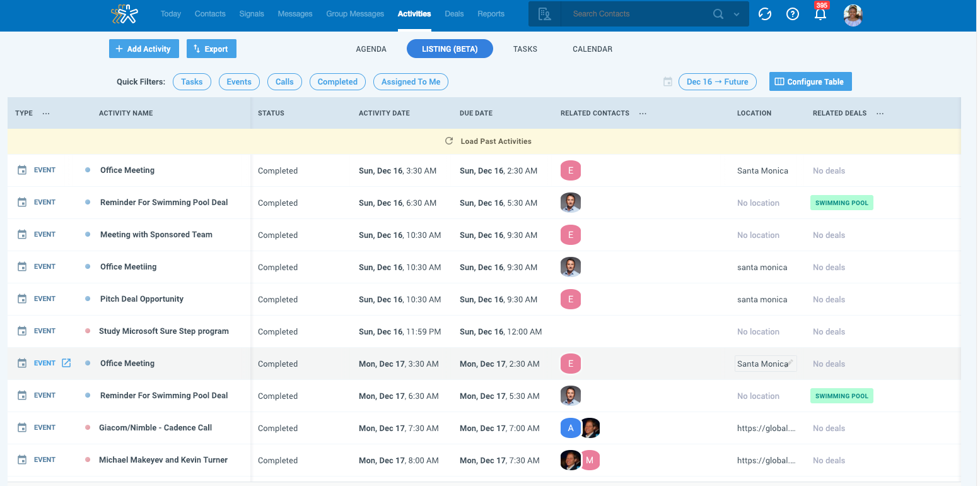The image size is (980, 486).
Task: Toggle the Tasks quick filter
Action: pyautogui.click(x=192, y=81)
